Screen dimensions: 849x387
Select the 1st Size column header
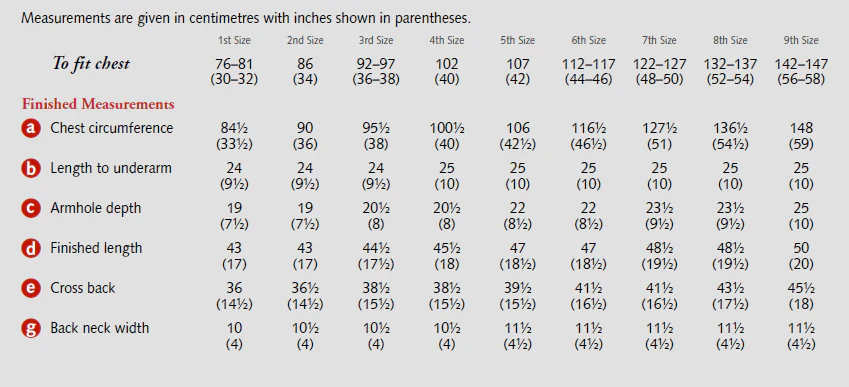(x=234, y=41)
